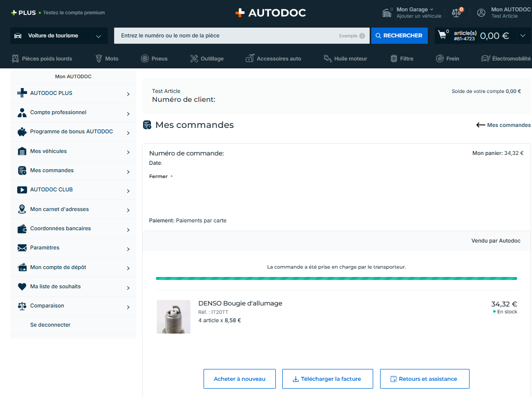Click the Se deconnecter link
Viewport: 532px width, 397px height.
pos(50,325)
